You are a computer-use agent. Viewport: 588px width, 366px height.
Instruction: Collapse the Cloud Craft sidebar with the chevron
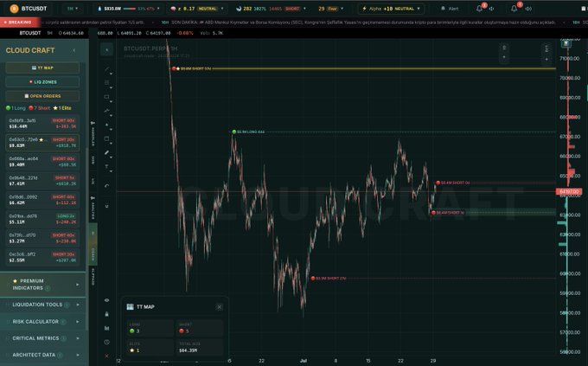pos(73,50)
